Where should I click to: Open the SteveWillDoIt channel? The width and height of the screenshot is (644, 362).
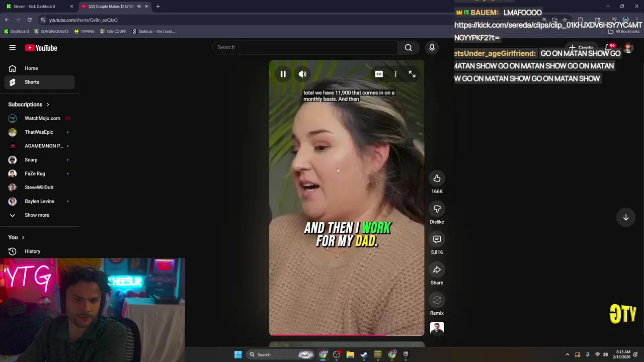click(39, 188)
